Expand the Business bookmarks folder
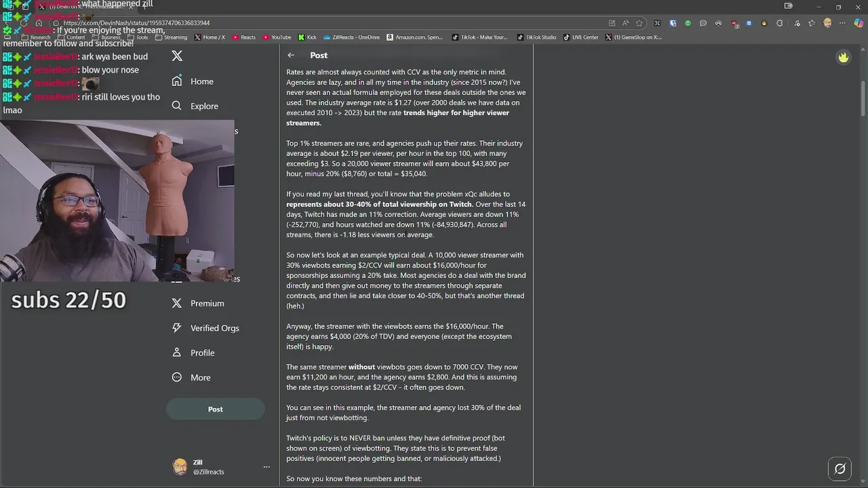Image resolution: width=868 pixels, height=488 pixels. click(106, 37)
